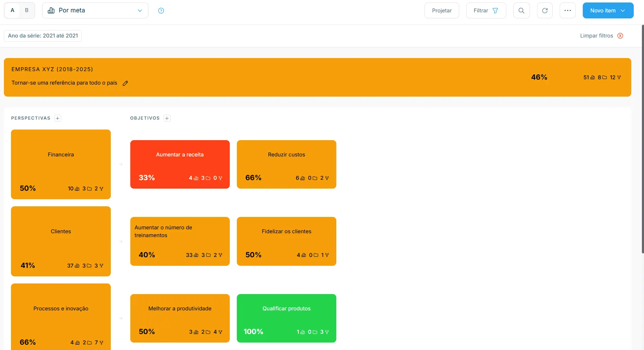The width and height of the screenshot is (644, 350).
Task: Click the indicators icon on the Financeira card
Action: tap(77, 189)
